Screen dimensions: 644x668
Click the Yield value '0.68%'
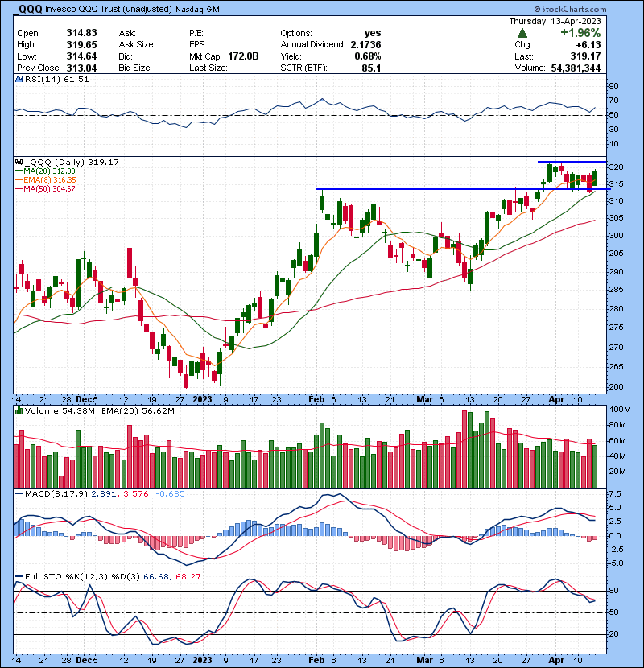click(x=368, y=56)
